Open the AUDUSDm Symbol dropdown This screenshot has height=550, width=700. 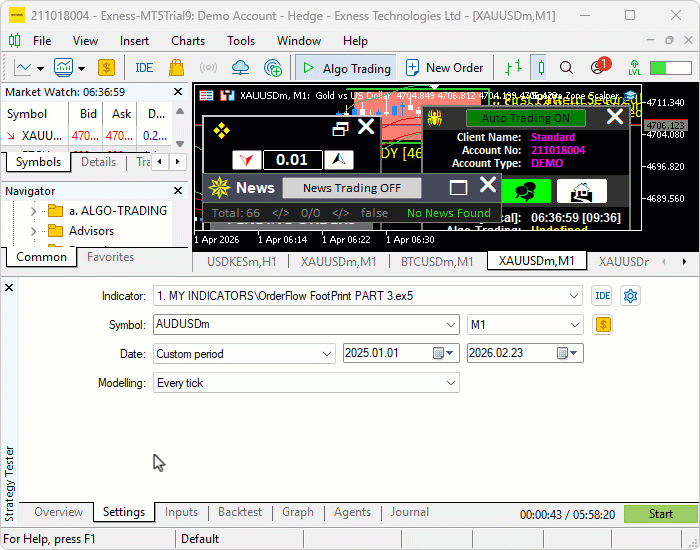tap(451, 325)
